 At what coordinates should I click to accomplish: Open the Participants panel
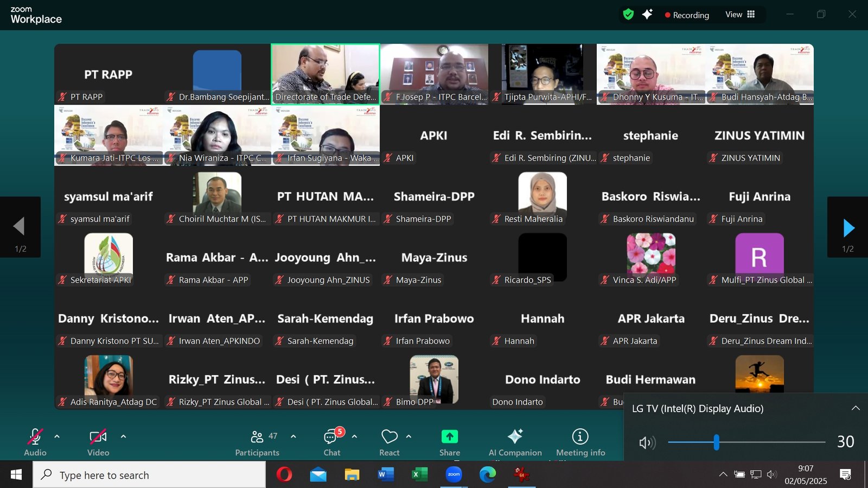(x=257, y=442)
